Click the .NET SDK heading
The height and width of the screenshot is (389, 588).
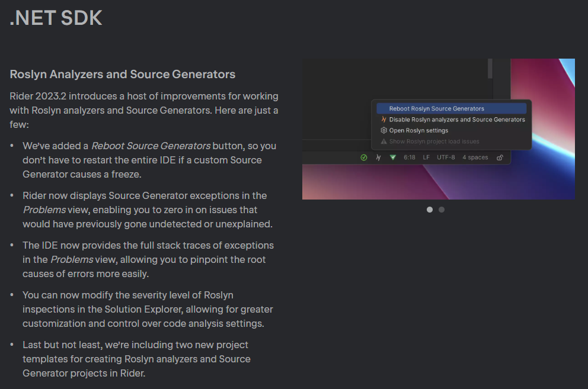point(56,18)
